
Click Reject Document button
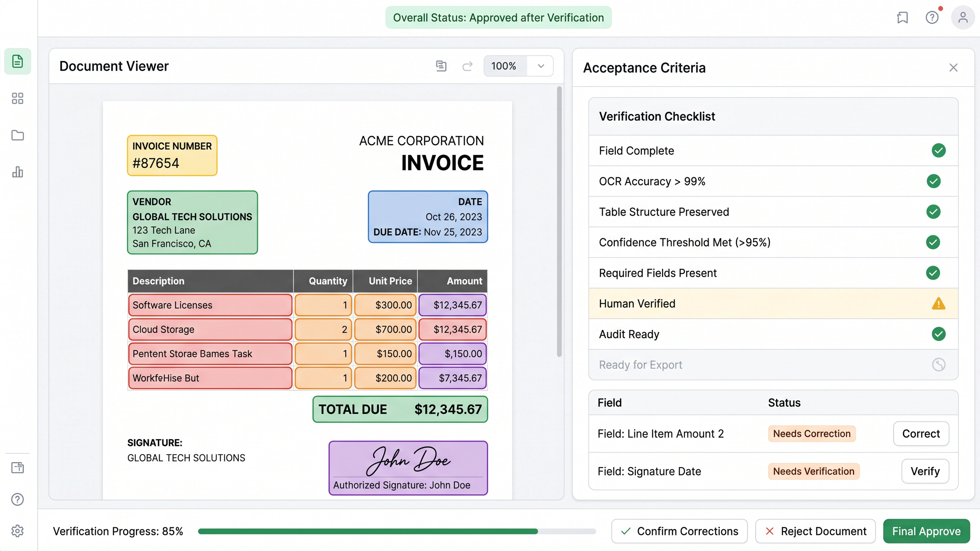tap(815, 531)
